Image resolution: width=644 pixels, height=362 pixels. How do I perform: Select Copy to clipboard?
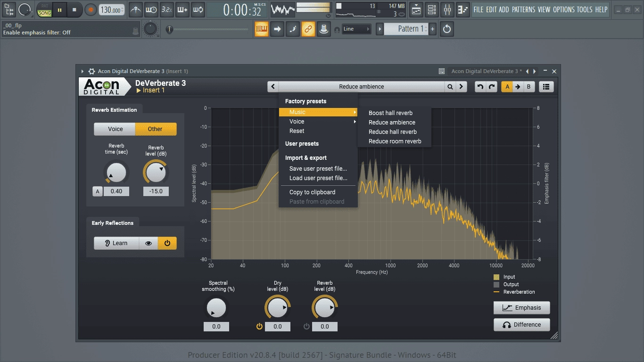point(318,192)
